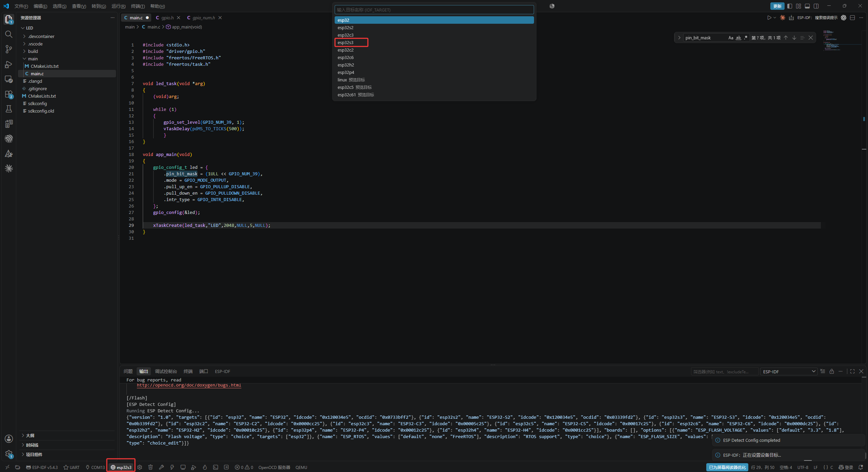Viewport: 868px width, 472px height.
Task: Select esp32s3 from the target list
Action: coord(434,42)
